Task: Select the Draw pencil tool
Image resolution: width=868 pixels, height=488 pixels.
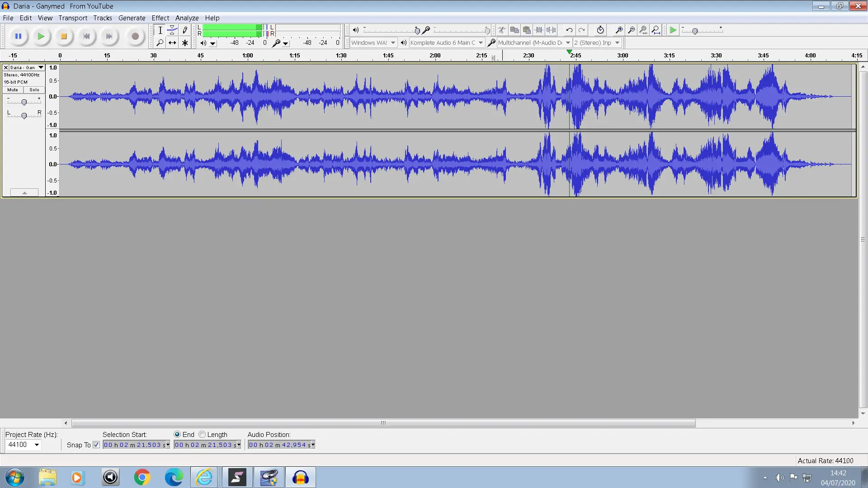Action: 185,30
